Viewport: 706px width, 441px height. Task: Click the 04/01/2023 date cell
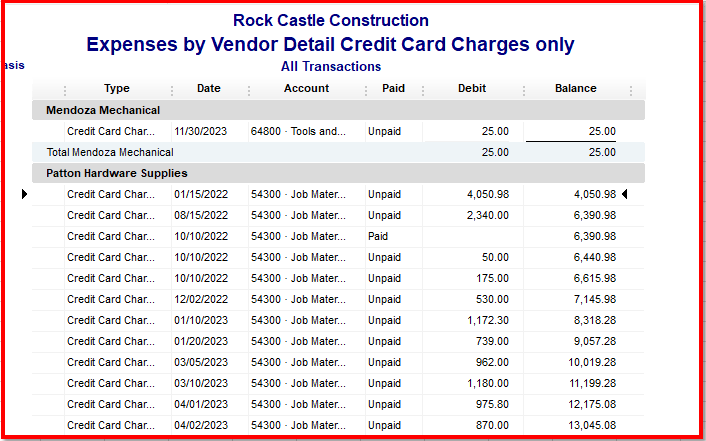(x=201, y=405)
